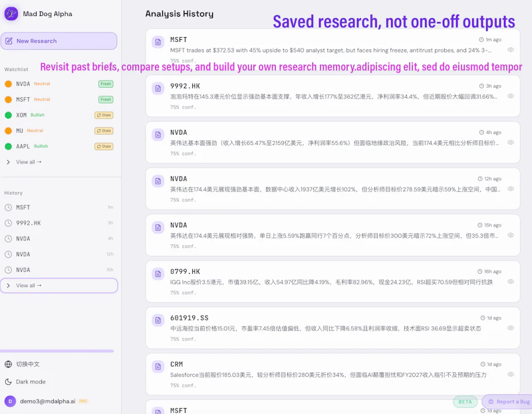Click document icon on NVDA 15h ago card
532x414 pixels.
click(158, 227)
